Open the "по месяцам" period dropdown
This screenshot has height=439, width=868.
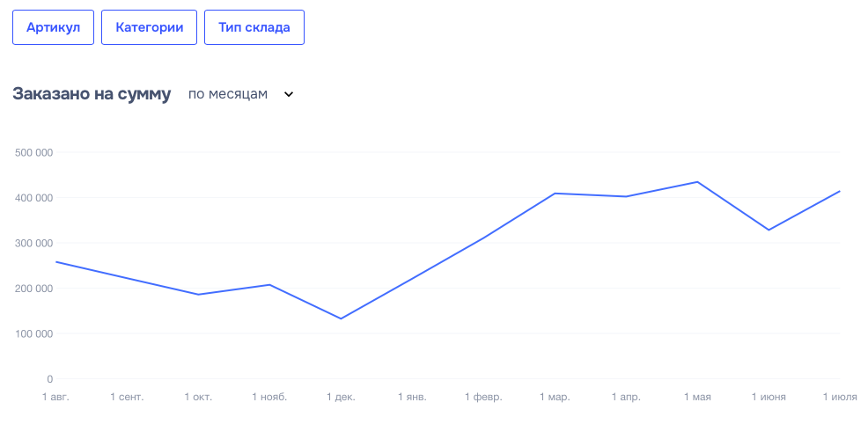click(x=227, y=94)
